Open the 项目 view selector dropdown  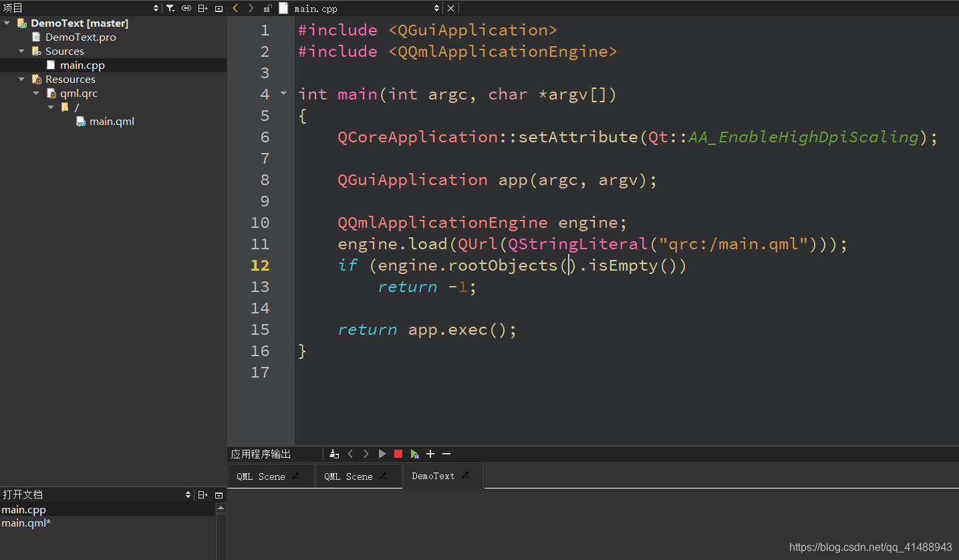point(156,8)
